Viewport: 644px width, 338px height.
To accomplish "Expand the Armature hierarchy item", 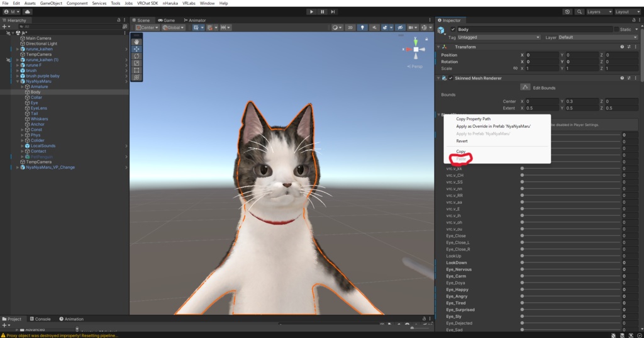I will [x=22, y=87].
